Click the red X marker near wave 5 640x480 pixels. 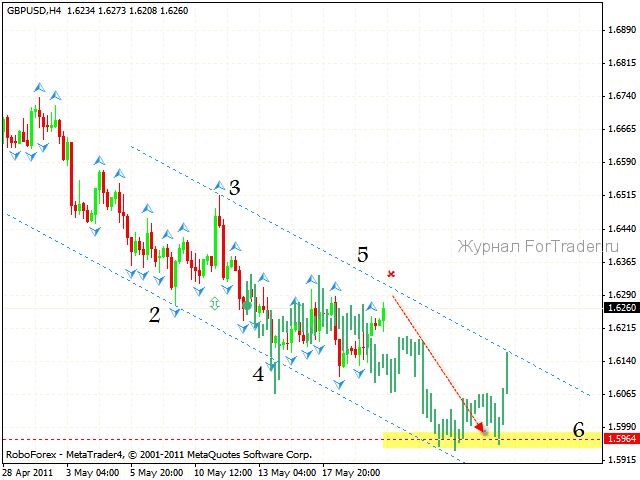(391, 273)
